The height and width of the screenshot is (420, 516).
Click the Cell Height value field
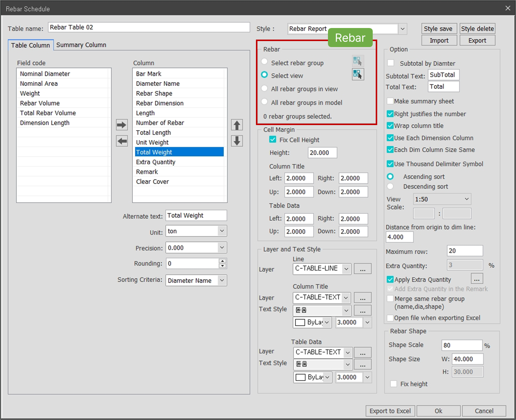coord(322,153)
